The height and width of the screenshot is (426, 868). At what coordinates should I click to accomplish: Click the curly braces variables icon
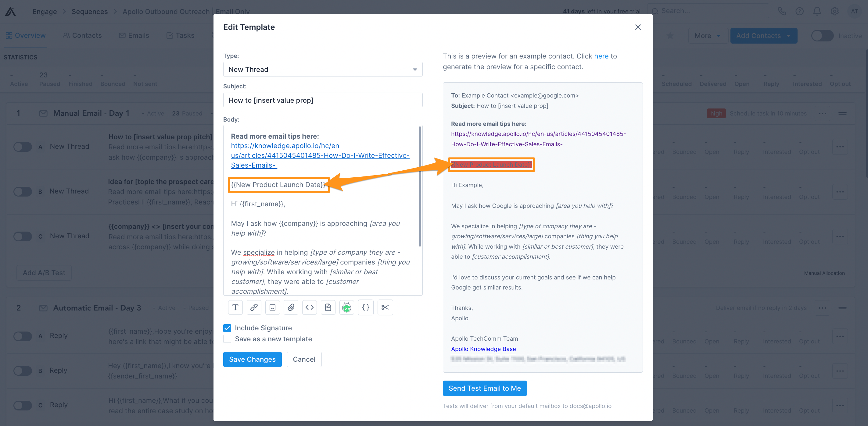tap(365, 307)
